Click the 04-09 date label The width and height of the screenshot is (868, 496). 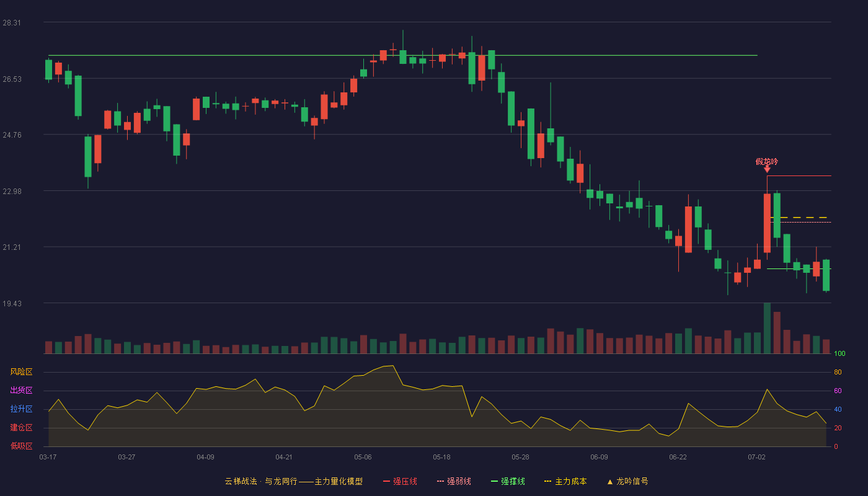tap(205, 457)
